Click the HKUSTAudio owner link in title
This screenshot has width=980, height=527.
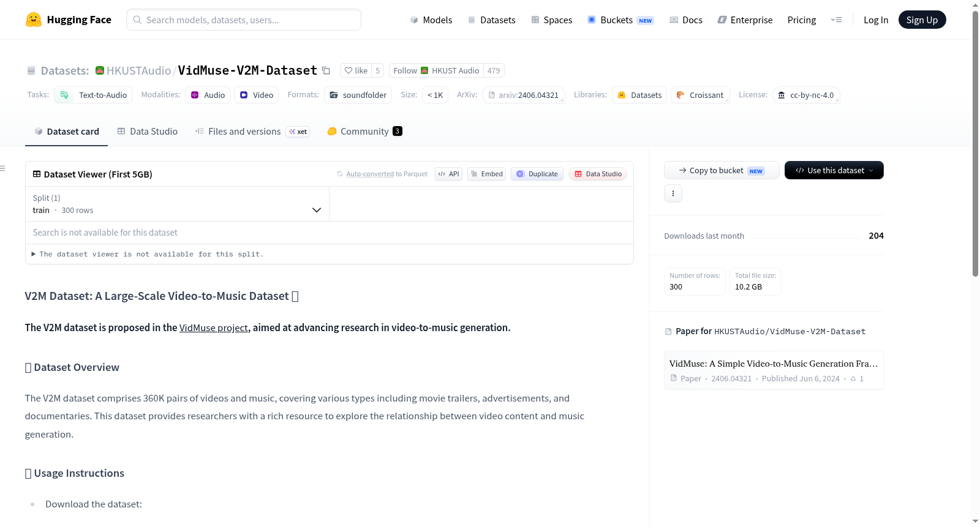coord(139,70)
